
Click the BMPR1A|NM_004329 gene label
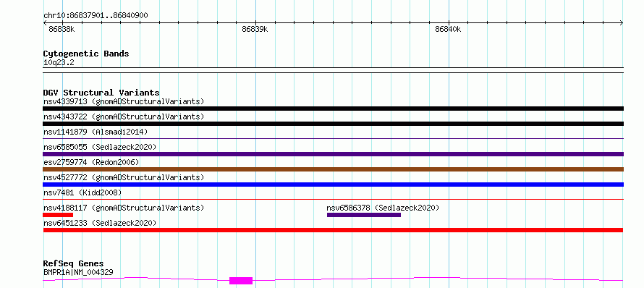(78, 272)
